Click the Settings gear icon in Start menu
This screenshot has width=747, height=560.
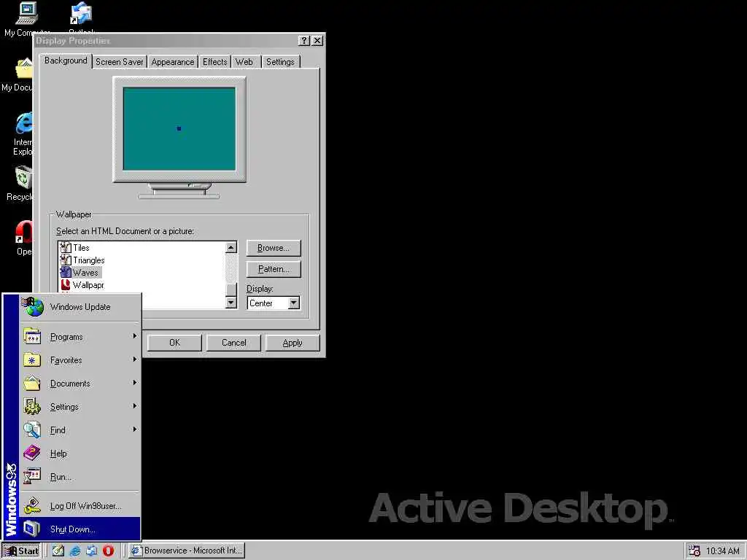tap(32, 406)
